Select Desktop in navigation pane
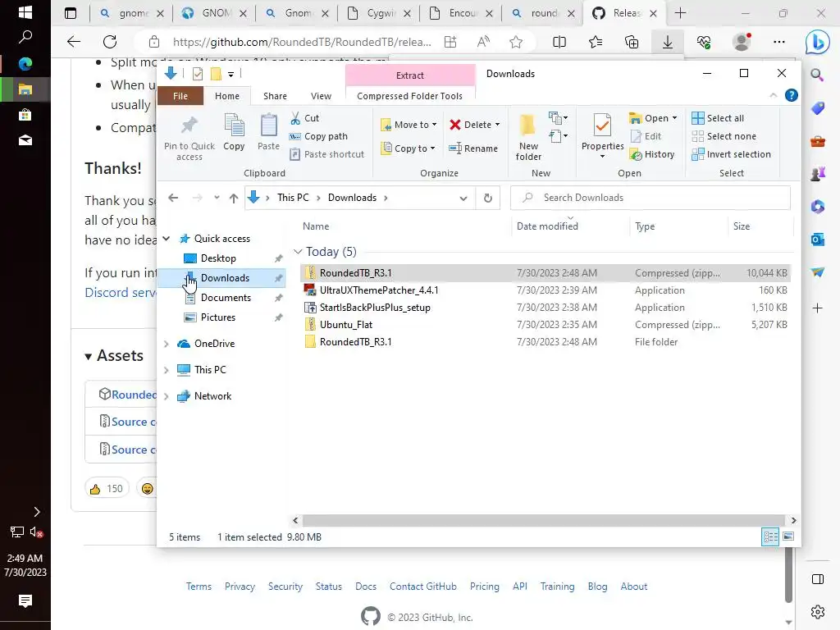 (218, 258)
